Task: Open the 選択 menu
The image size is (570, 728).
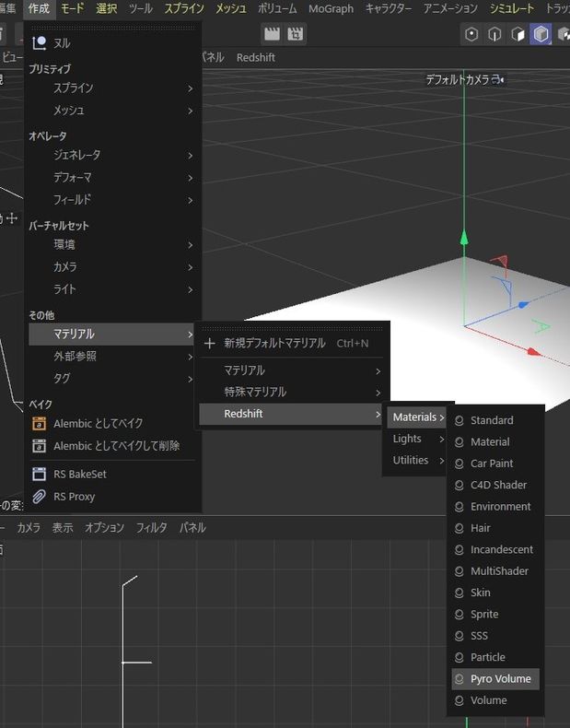Action: coord(107,8)
